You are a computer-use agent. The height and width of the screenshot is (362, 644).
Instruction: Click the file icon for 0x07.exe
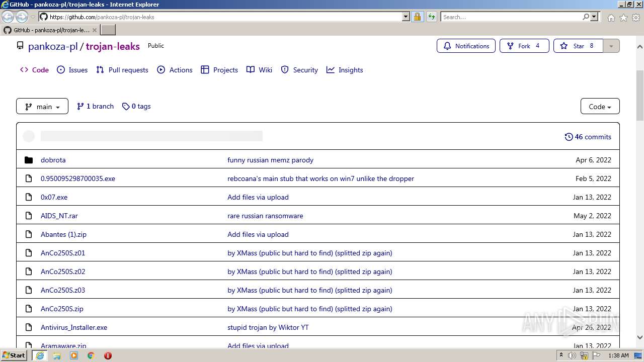tap(29, 197)
